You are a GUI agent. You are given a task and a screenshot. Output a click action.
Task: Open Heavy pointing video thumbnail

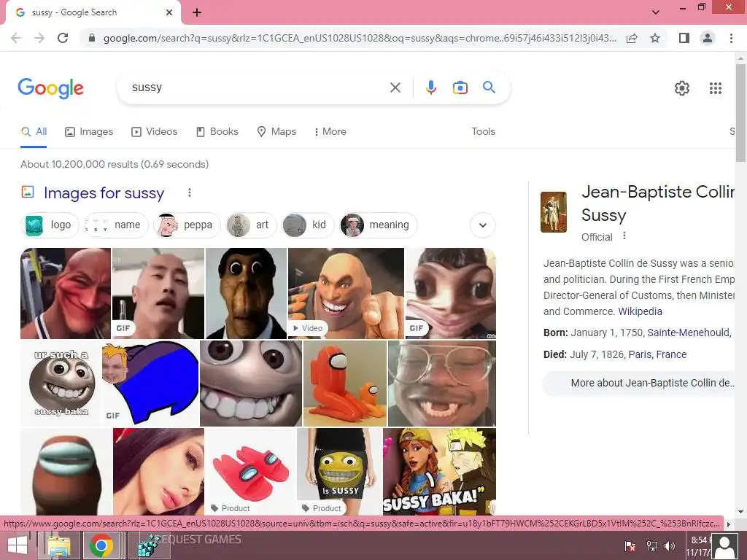click(346, 293)
